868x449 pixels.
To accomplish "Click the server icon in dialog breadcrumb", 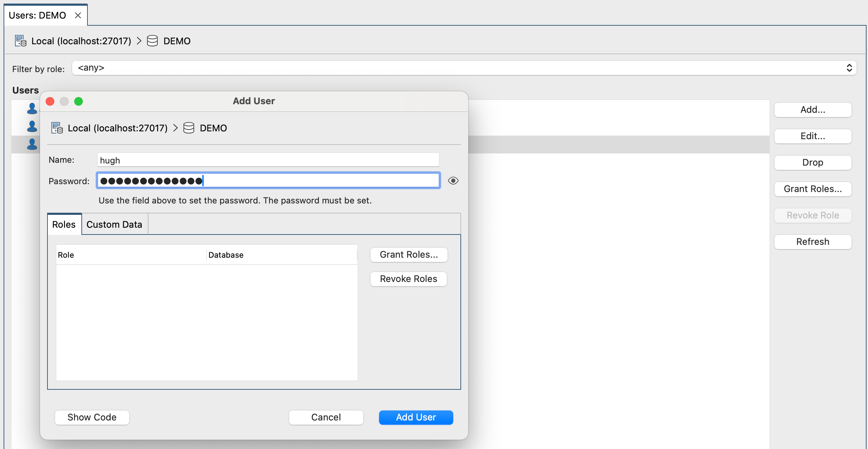I will pos(57,128).
